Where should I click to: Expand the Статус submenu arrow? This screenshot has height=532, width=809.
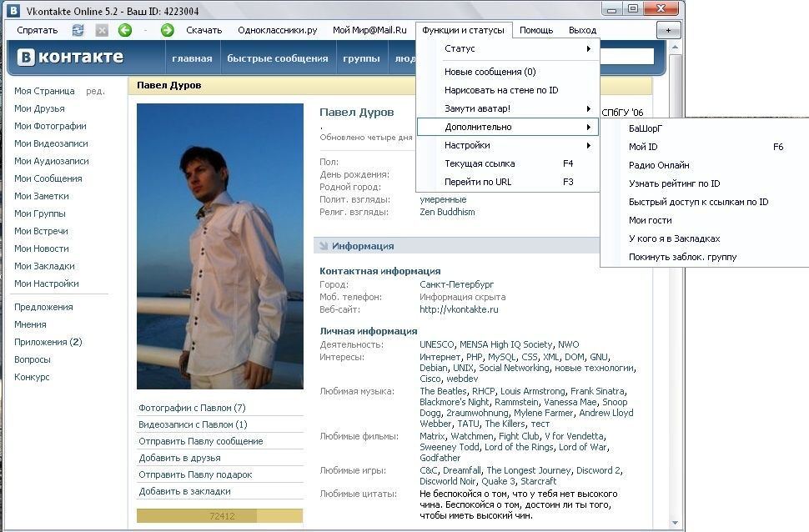588,48
